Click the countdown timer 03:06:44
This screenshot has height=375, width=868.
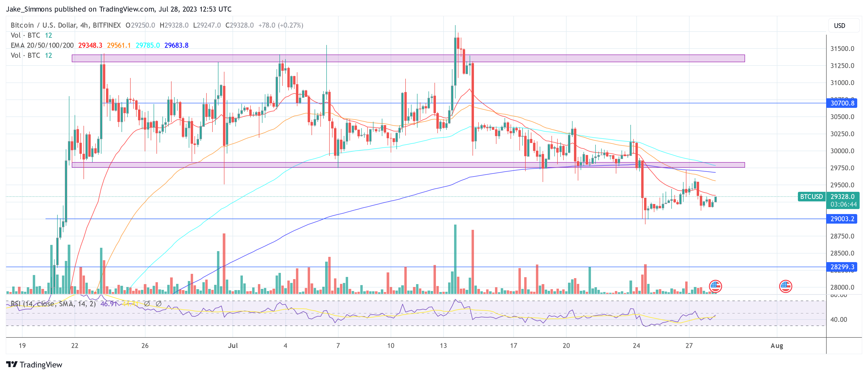coord(843,204)
